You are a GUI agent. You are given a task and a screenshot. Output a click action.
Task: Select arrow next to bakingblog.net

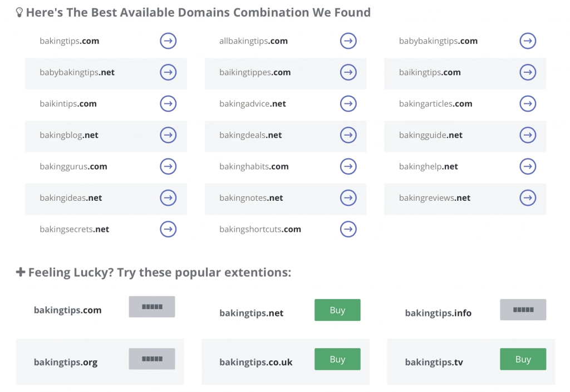coord(168,135)
